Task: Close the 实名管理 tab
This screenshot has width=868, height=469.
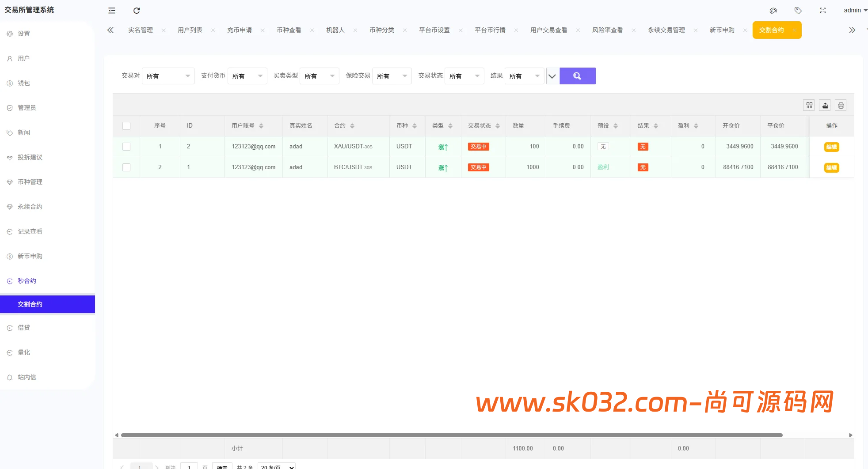Action: pos(164,30)
